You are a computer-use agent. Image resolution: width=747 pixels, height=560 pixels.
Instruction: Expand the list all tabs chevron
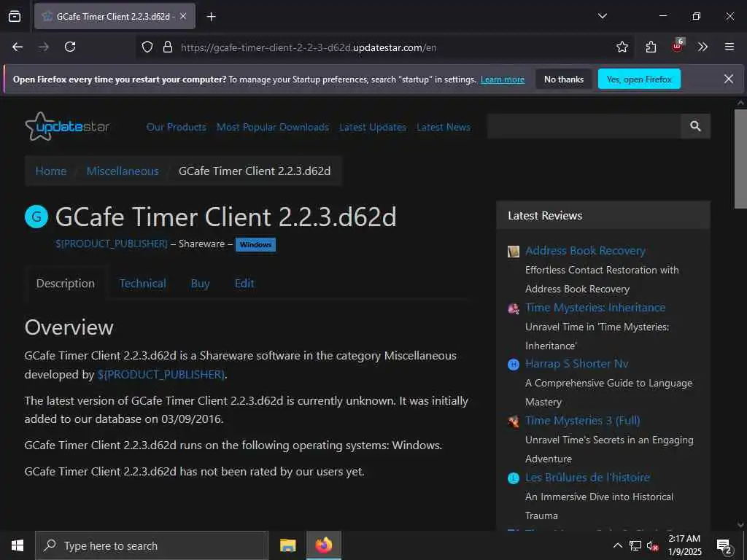(602, 16)
